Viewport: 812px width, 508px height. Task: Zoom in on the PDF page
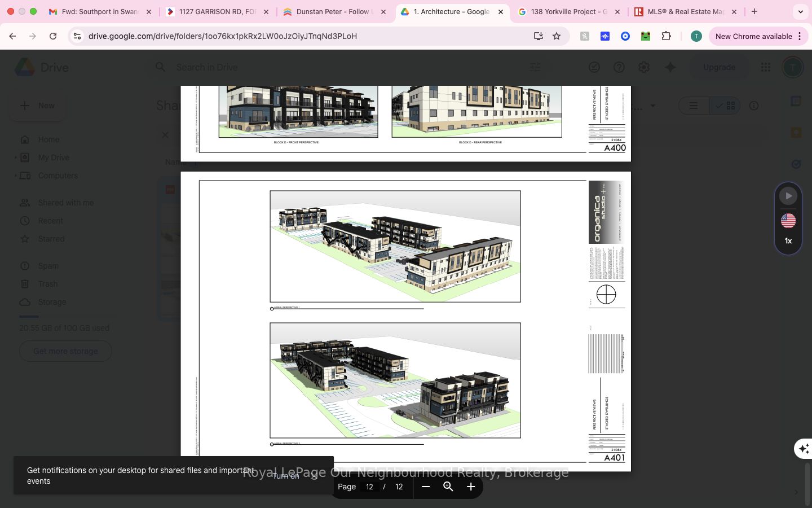[x=471, y=487]
